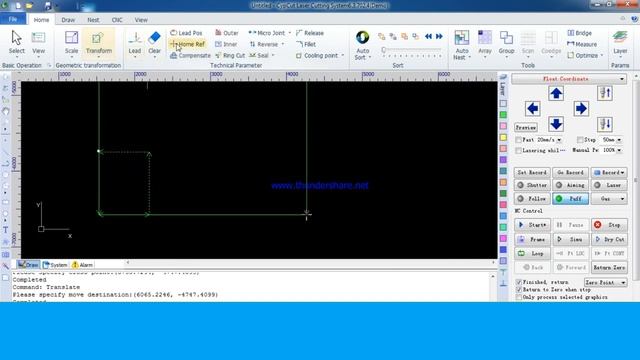Image resolution: width=640 pixels, height=360 pixels.
Task: Click the Frame button
Action: [x=532, y=239]
